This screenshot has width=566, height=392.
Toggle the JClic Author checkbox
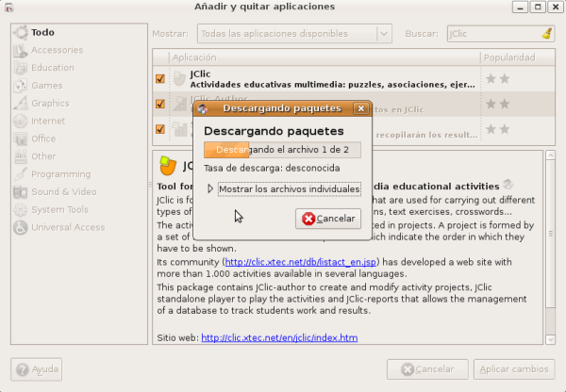160,104
